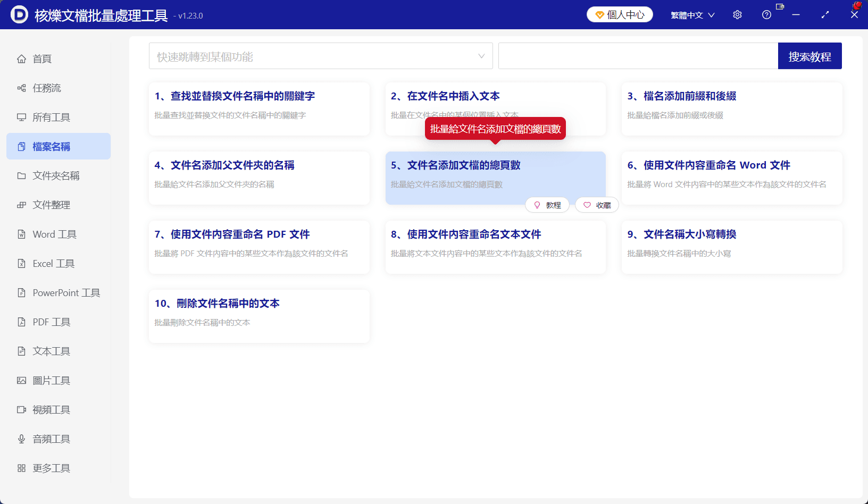Select 文件整理 in sidebar
This screenshot has height=504, width=868.
(x=59, y=205)
